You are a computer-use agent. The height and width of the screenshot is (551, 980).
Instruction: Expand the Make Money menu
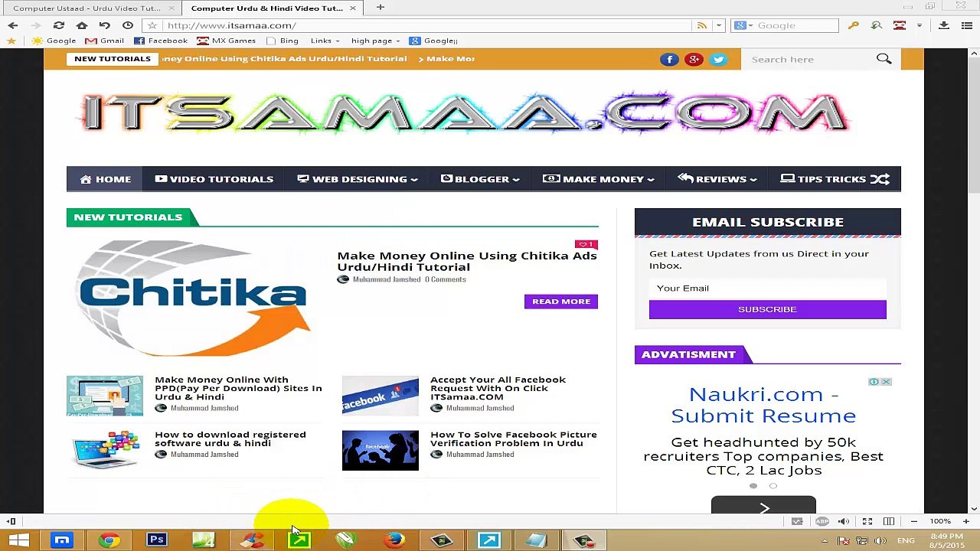(x=599, y=179)
